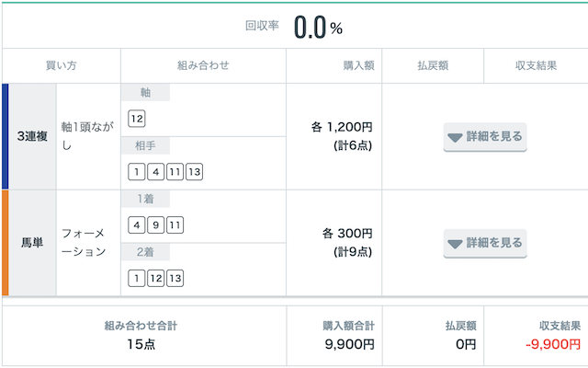This screenshot has height=368, width=588.
Task: Select horse number 13 under 相手
Action: coord(194,172)
